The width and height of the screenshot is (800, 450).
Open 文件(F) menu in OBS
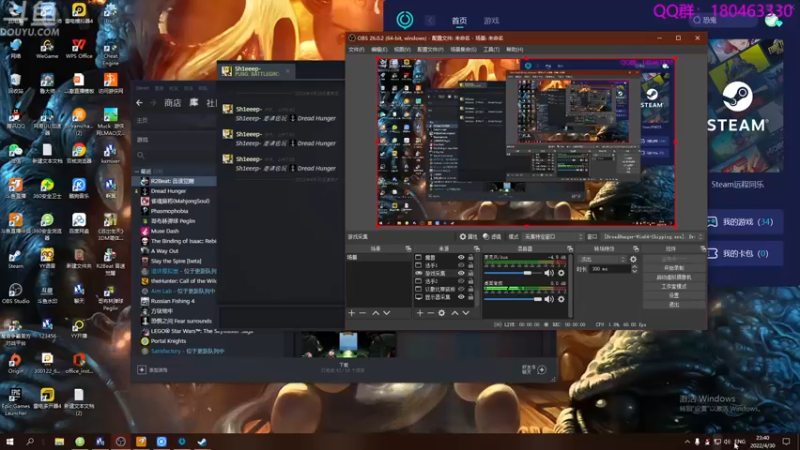356,49
